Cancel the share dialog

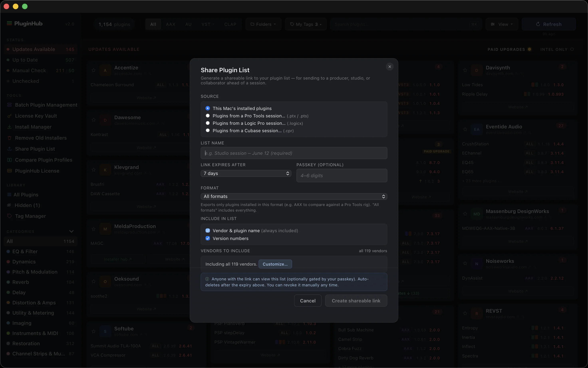pyautogui.click(x=308, y=301)
